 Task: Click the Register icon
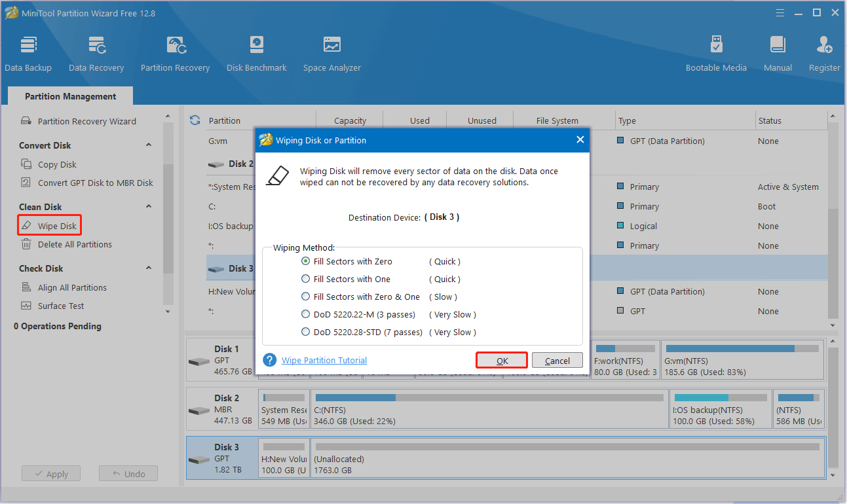[x=825, y=45]
